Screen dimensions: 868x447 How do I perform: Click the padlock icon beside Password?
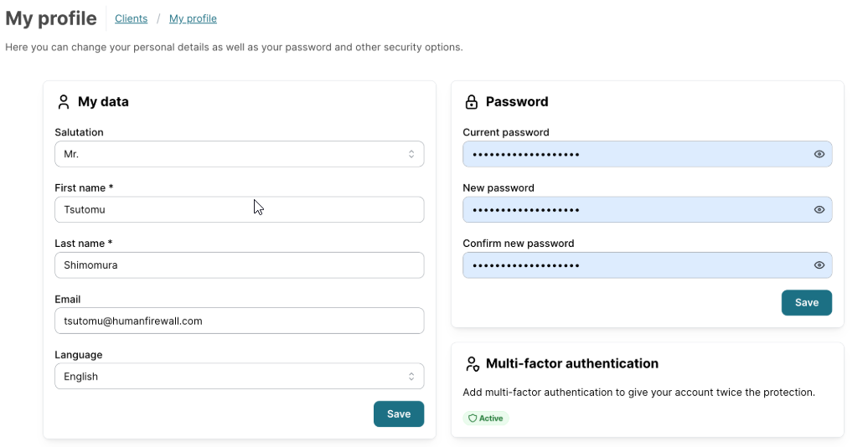point(471,102)
